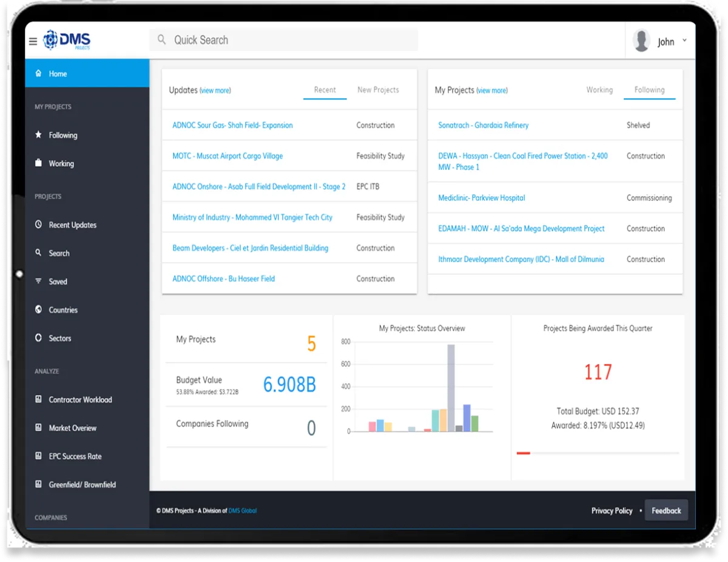The height and width of the screenshot is (562, 728).
Task: Click view more link in Updates
Action: point(215,90)
